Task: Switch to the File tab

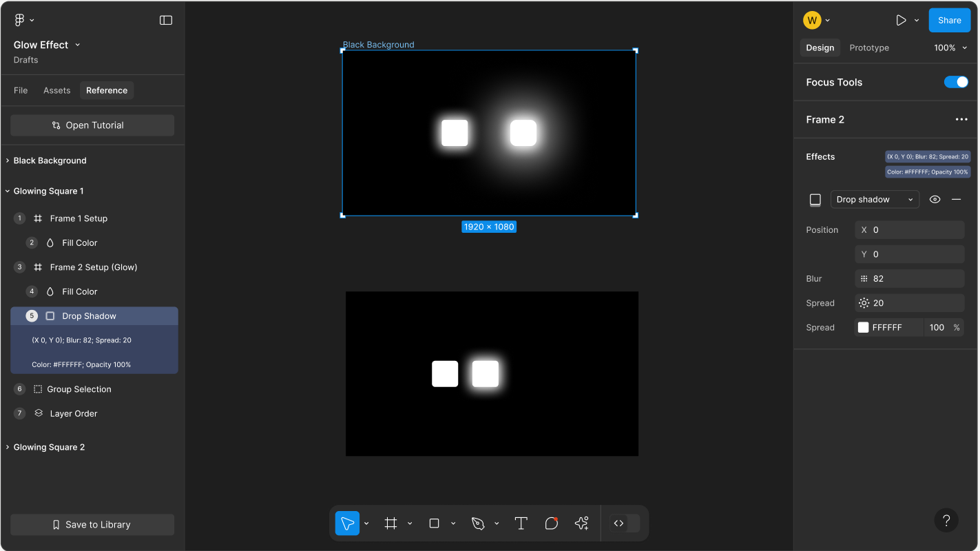Action: (21, 90)
